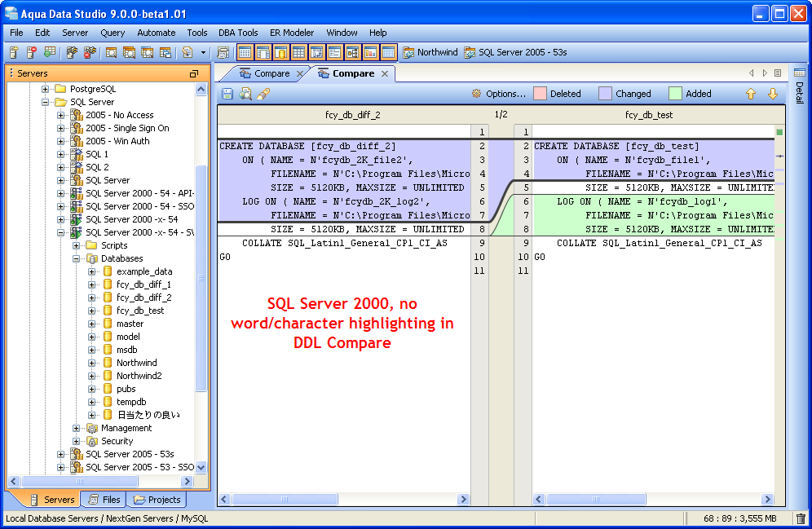The width and height of the screenshot is (812, 529).
Task: Expand the PostgreSQL folder
Action: coord(45,89)
